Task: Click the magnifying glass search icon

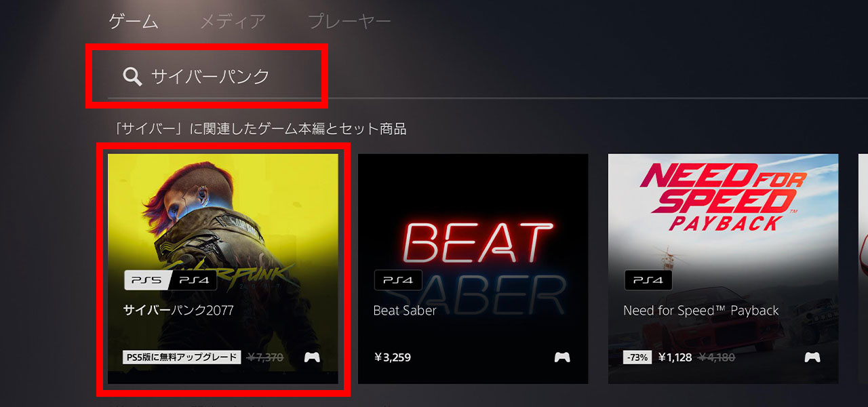Action: [x=132, y=77]
